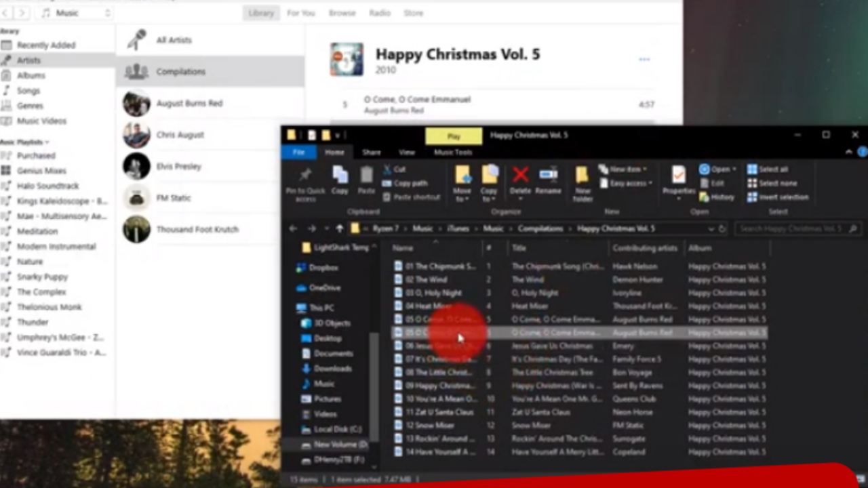This screenshot has height=488, width=868.
Task: Switch to the View ribbon tab
Action: 407,152
